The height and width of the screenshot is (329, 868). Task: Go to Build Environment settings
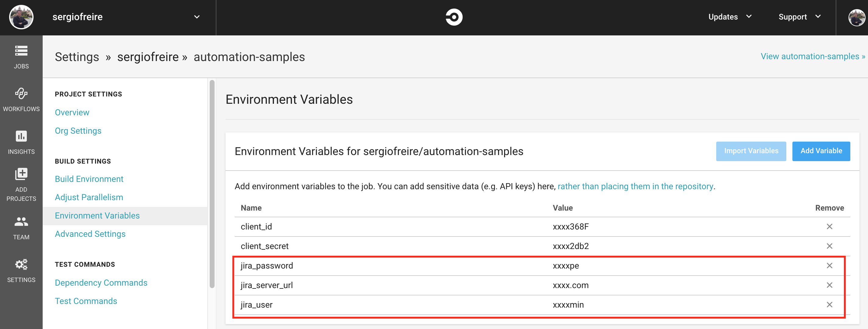(x=89, y=179)
